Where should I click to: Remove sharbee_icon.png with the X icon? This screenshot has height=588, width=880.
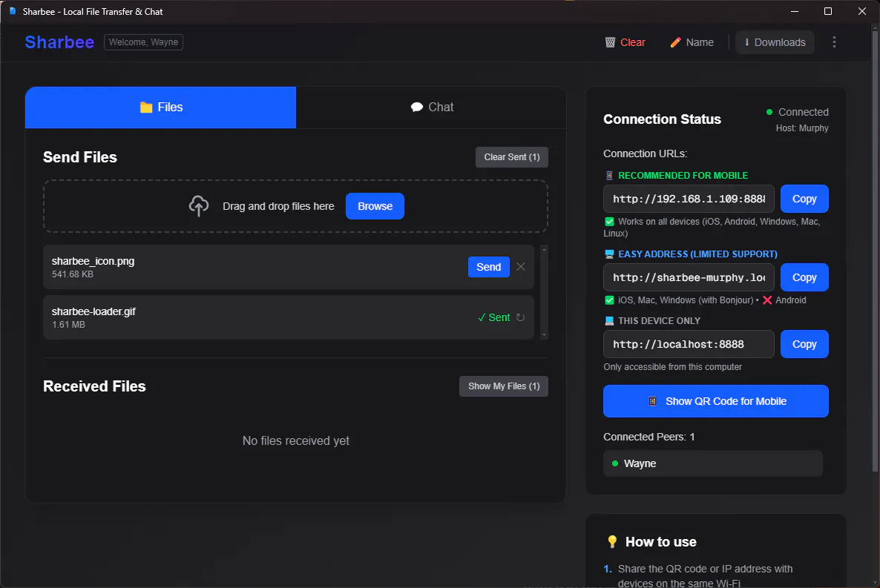point(521,266)
